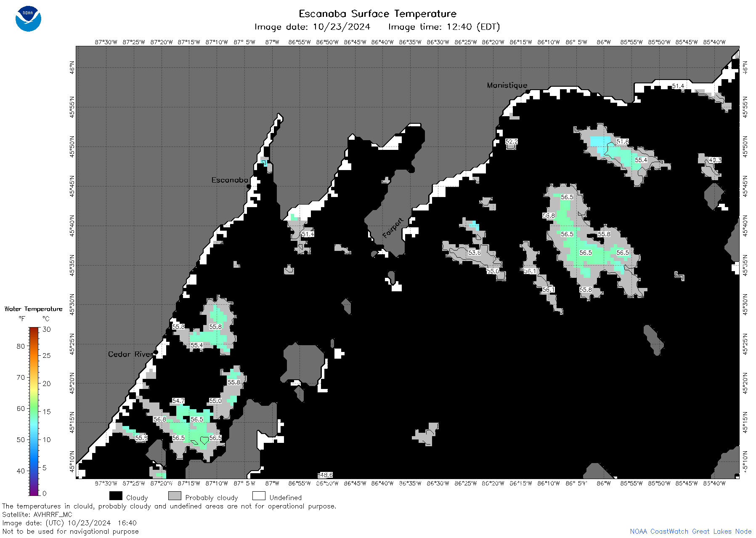Viewport: 756px width, 538px height.
Task: Click the Manistique city dot marker
Action: coord(527,91)
